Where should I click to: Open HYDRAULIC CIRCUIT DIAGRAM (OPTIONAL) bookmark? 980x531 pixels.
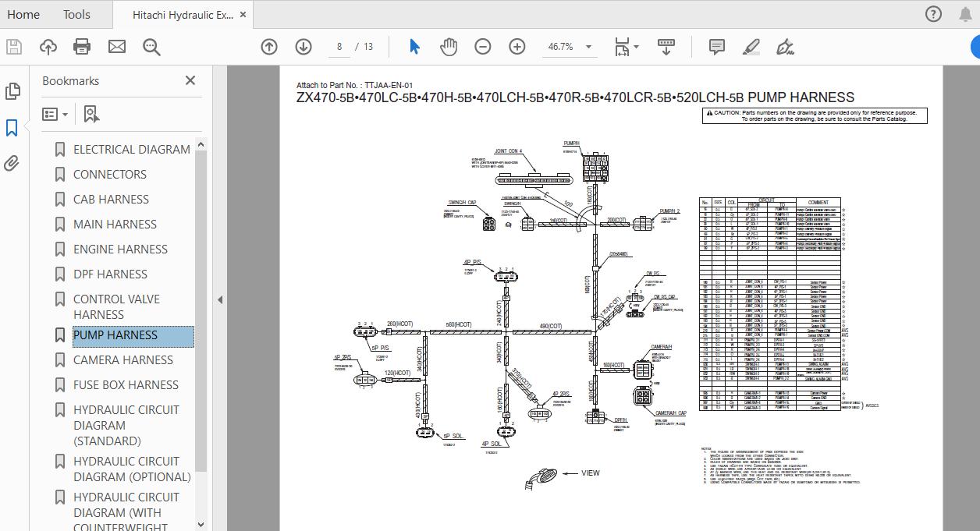point(132,469)
